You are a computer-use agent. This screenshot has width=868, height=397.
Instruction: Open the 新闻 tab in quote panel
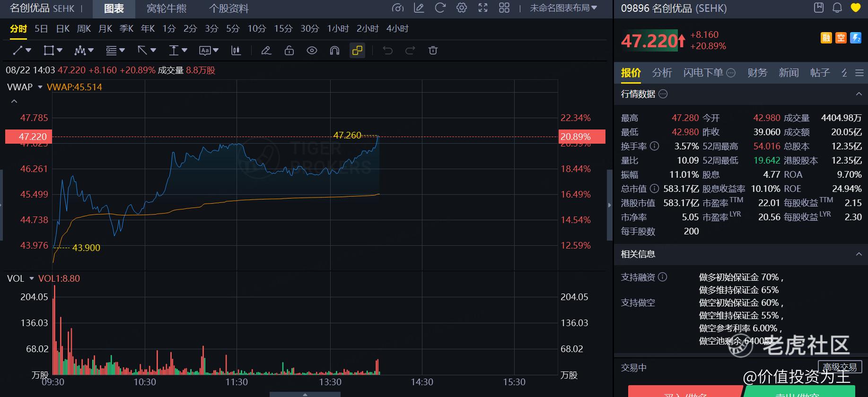(789, 73)
